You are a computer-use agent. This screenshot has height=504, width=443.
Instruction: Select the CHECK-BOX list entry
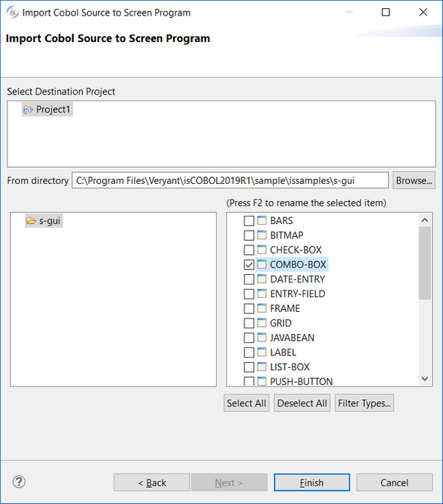(x=296, y=250)
